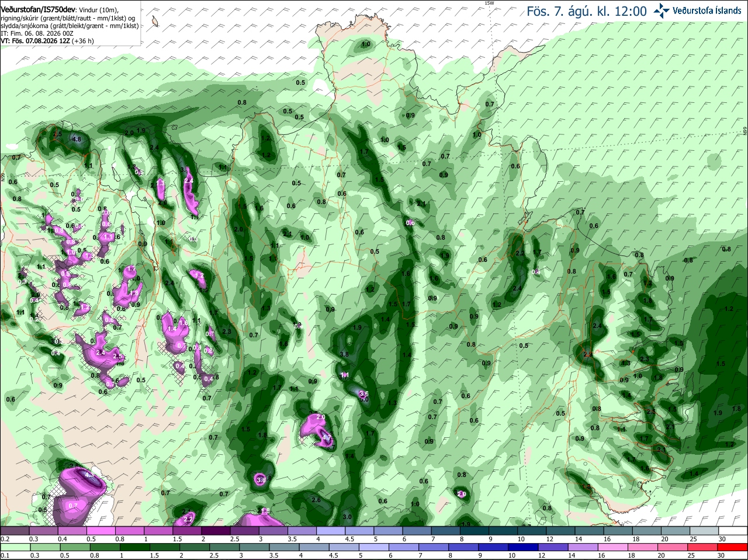Click the IT initialization time line
The width and height of the screenshot is (748, 560).
(37, 34)
